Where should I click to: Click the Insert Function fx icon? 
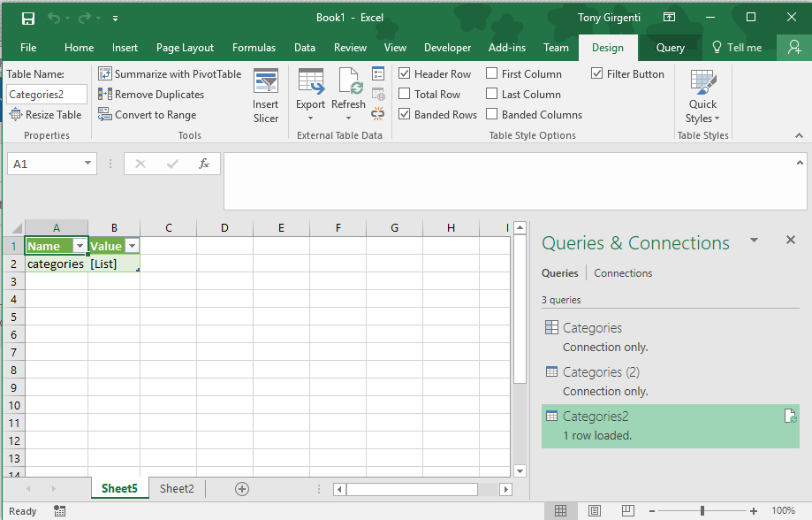point(204,164)
